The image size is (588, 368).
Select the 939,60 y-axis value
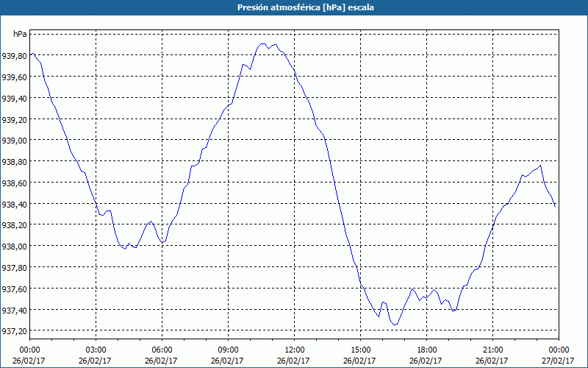(x=14, y=77)
